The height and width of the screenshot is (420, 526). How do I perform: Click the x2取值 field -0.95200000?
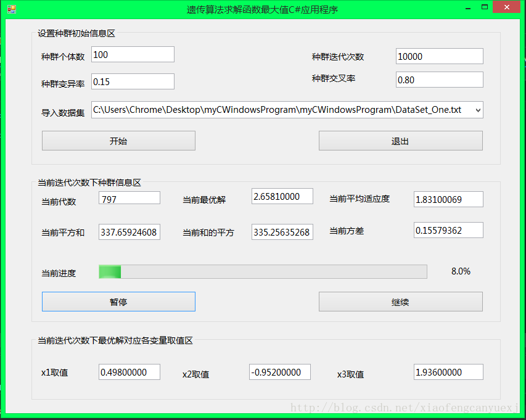[280, 372]
